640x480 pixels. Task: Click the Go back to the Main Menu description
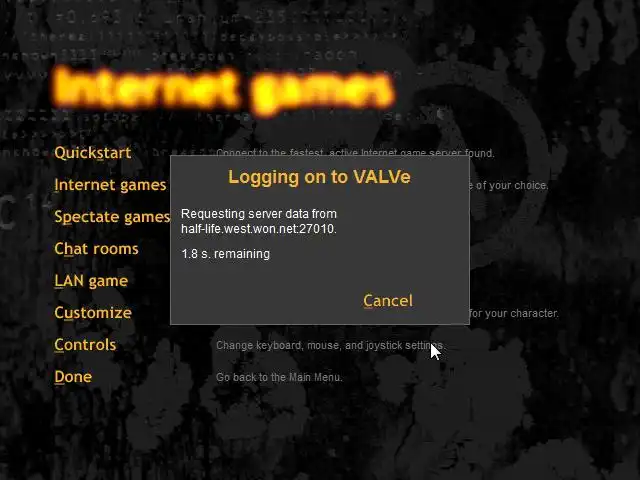279,377
